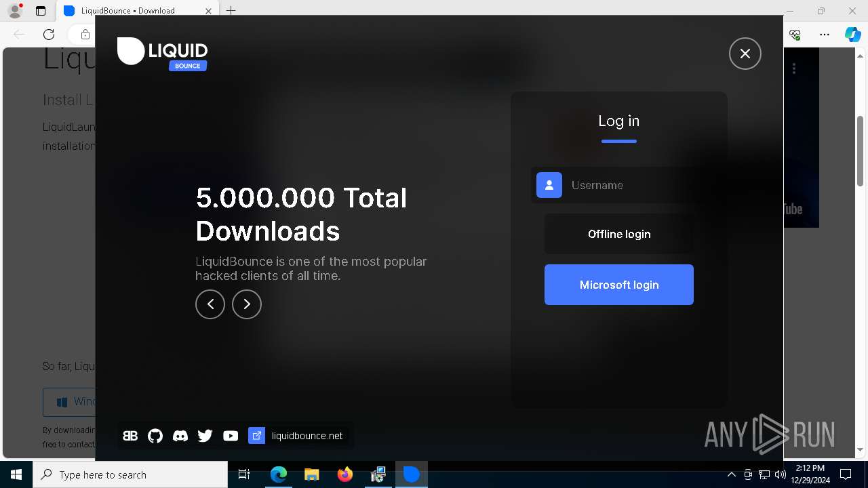Viewport: 868px width, 488px height.
Task: Show next slide with right arrow
Action: (247, 304)
